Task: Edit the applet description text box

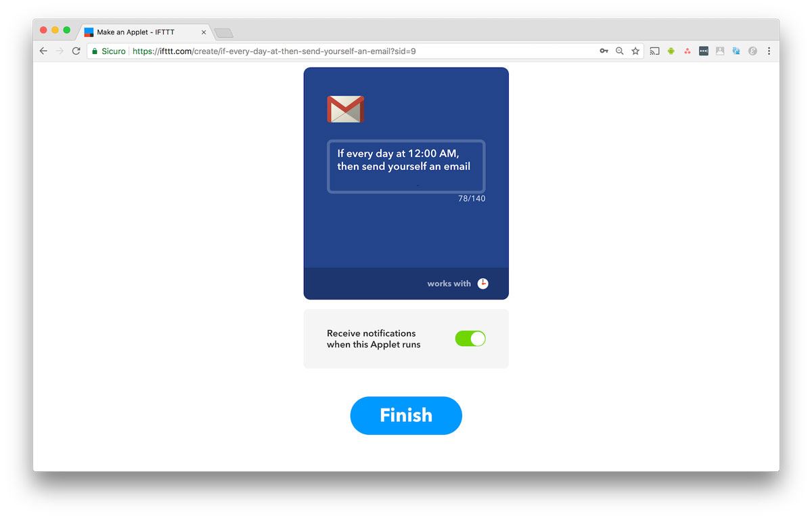Action: coord(406,166)
